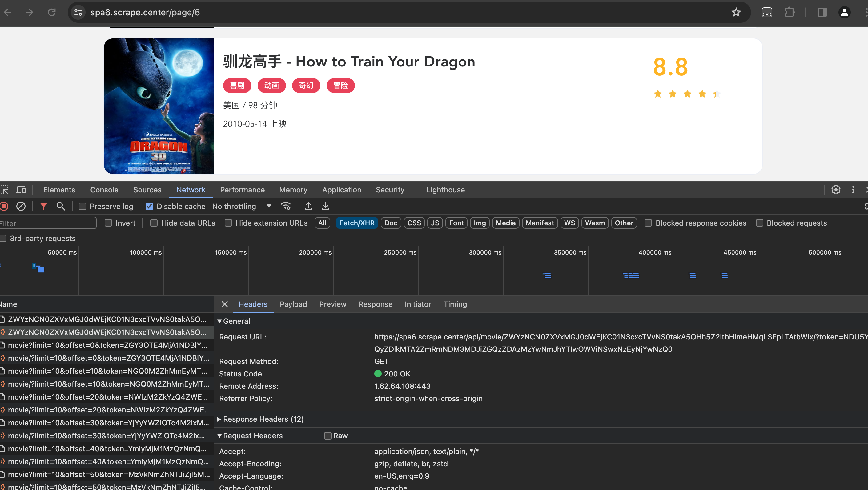
Task: Open network conditions wifi icon
Action: pos(286,206)
